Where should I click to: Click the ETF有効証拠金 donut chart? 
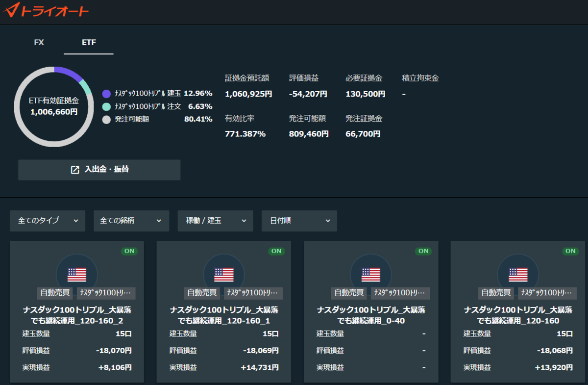tap(54, 106)
